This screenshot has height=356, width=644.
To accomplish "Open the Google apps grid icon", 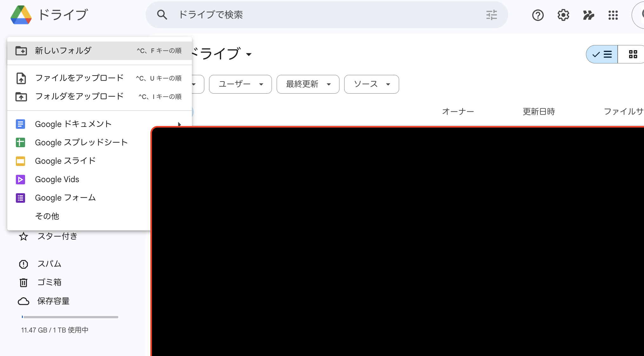I will (x=613, y=15).
